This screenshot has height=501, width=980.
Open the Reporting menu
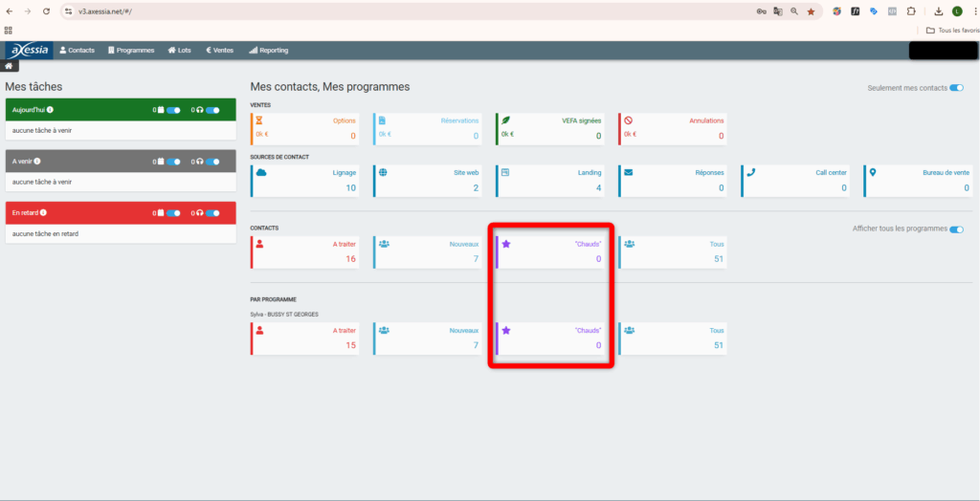coord(268,50)
